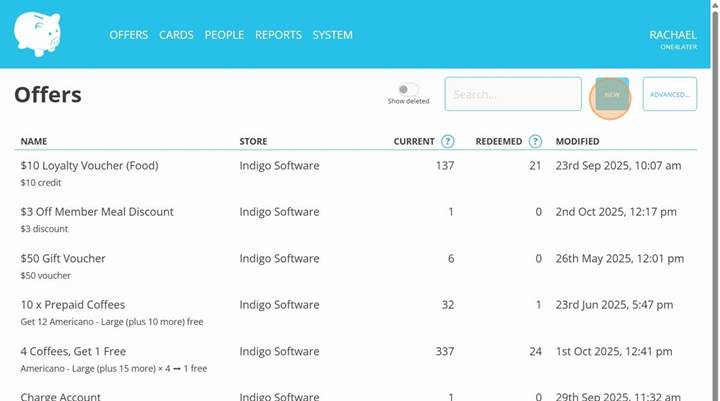Click the current count 32 cell
720x401 pixels.
pos(448,305)
